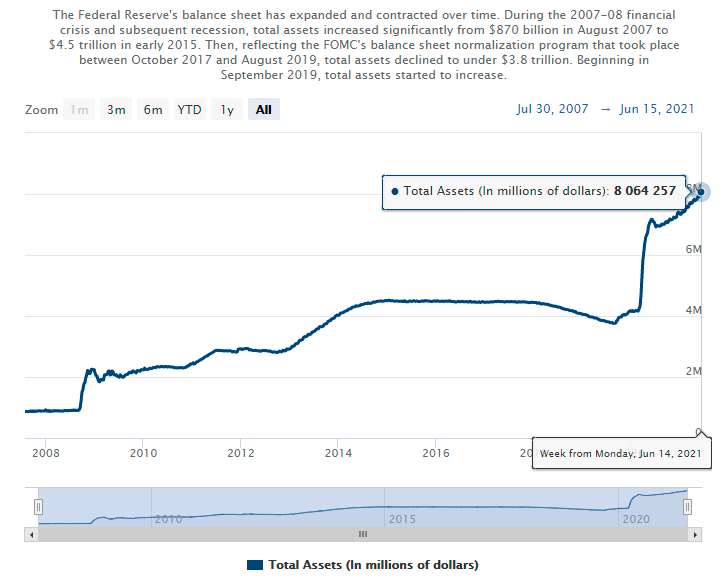
Task: Click the week date tooltip label
Action: click(621, 453)
